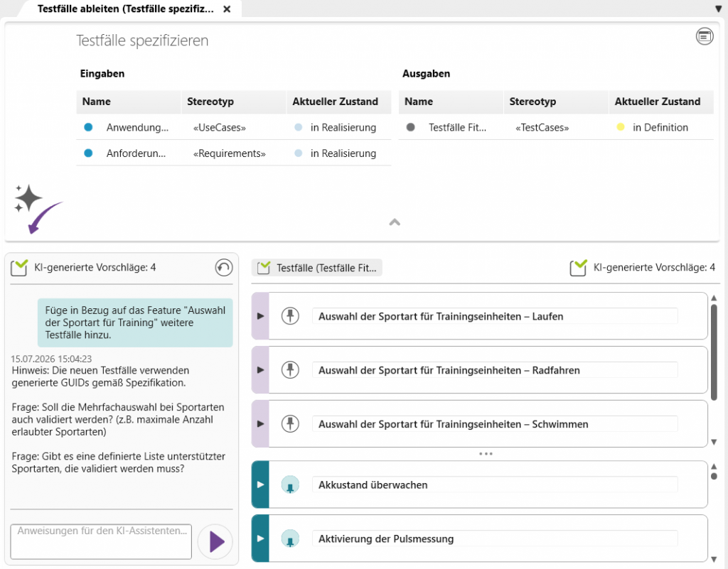Toggle the Testfälle (Testfälle Fit... checkmark

point(264,268)
